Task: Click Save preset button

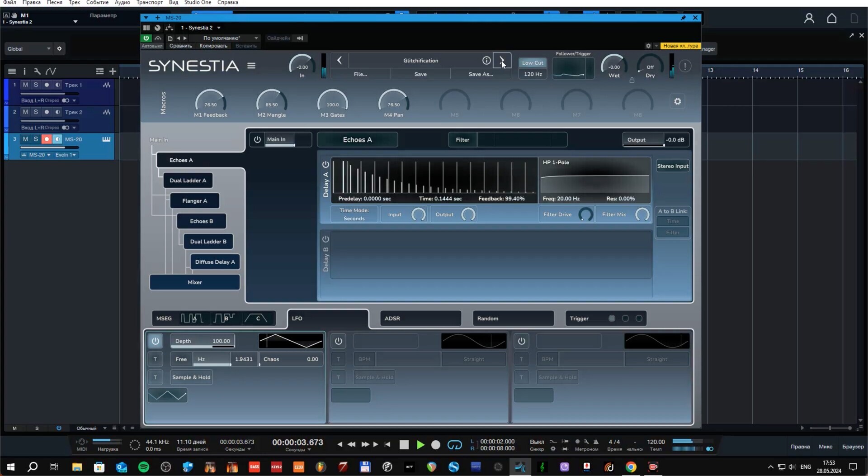Action: 420,74
